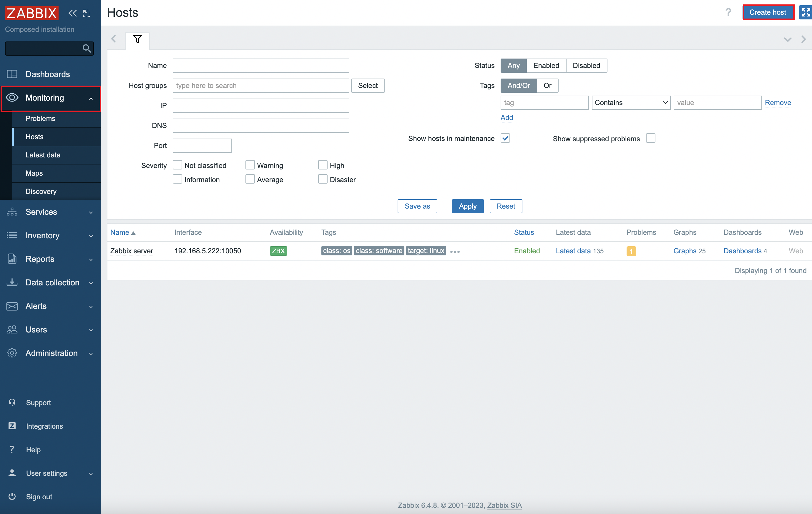Click the help question mark icon by Create host

pos(728,12)
